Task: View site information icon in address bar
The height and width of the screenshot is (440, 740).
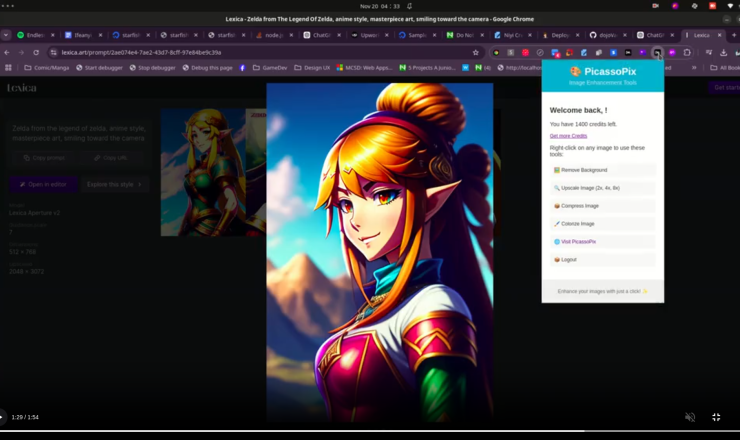Action: pyautogui.click(x=53, y=52)
